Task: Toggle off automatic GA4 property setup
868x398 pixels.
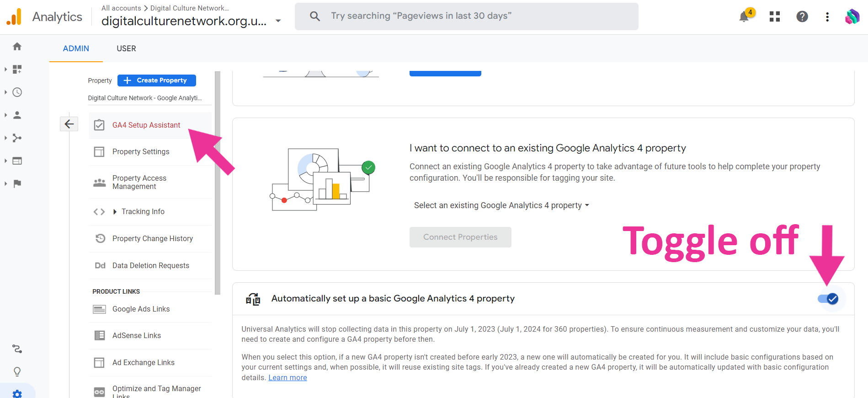Action: (x=828, y=299)
